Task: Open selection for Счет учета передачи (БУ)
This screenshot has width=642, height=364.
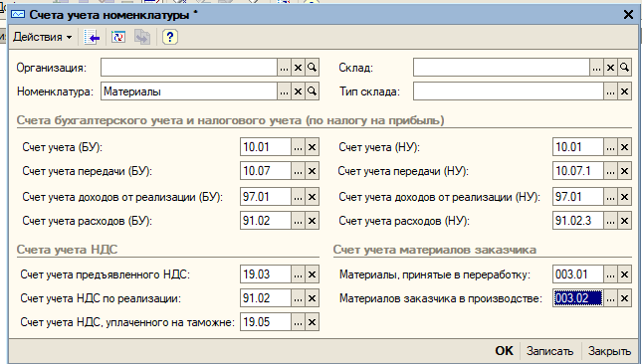Action: (298, 171)
